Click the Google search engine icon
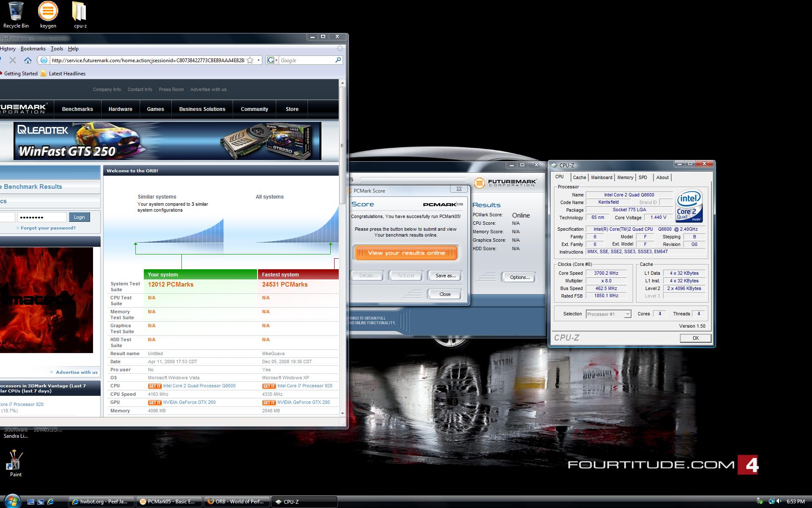The image size is (812, 508). [270, 61]
